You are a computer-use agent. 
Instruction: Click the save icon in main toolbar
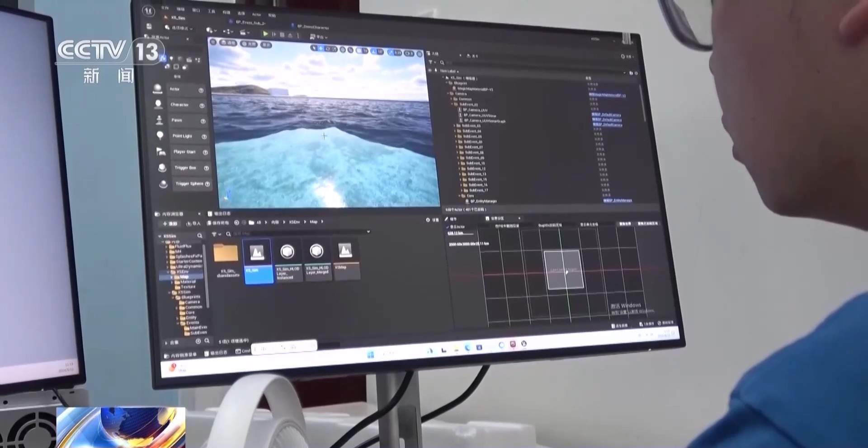[149, 26]
